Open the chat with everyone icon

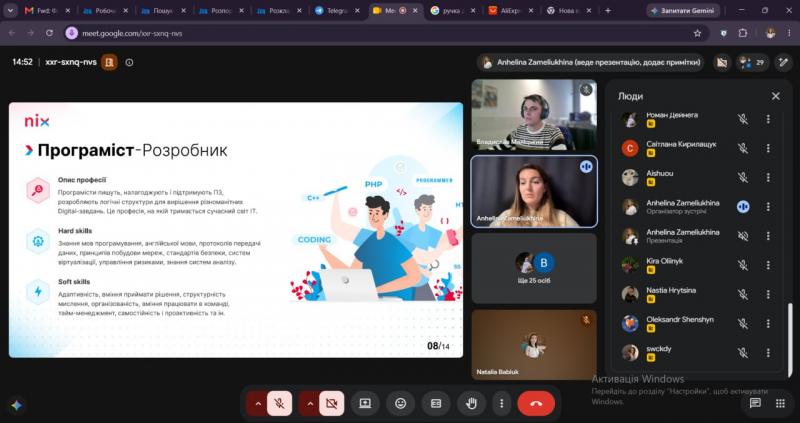[755, 403]
